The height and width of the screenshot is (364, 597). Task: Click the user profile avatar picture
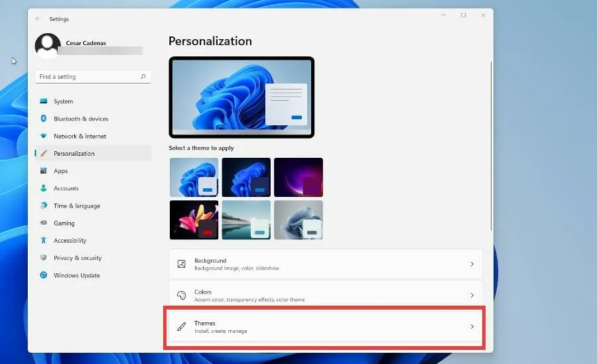(47, 46)
